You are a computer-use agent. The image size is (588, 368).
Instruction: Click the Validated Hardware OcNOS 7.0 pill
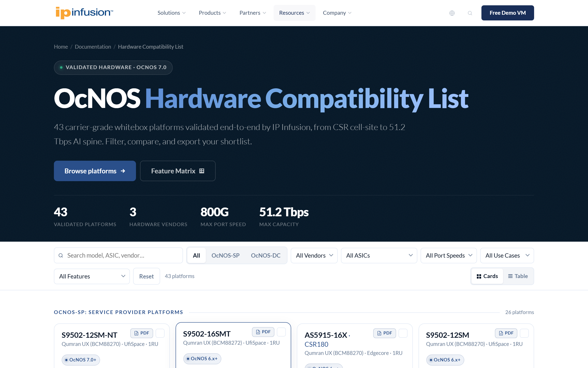point(113,67)
